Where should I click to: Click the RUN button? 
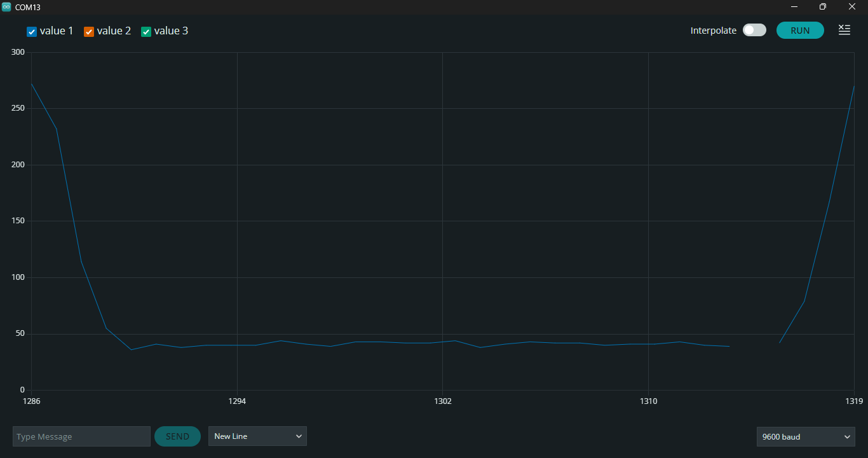coord(800,31)
